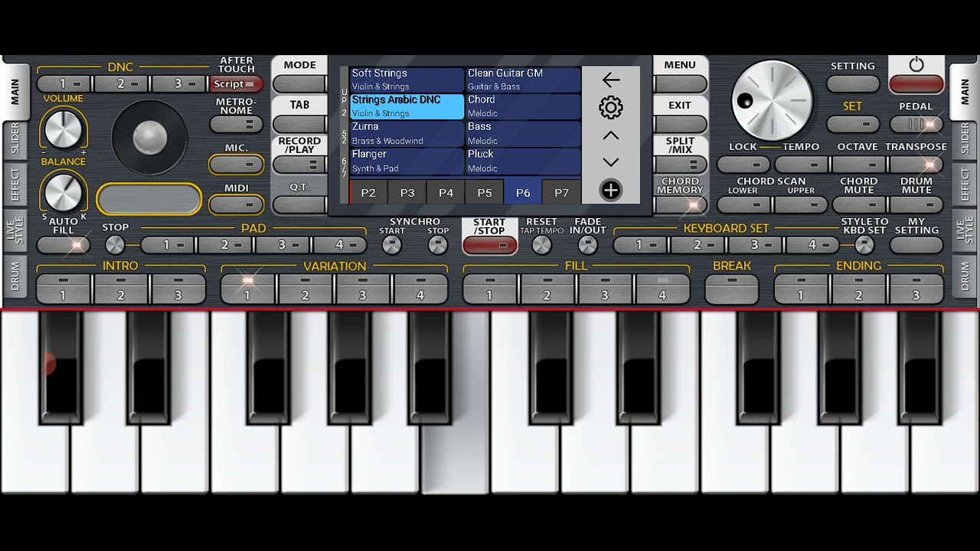This screenshot has width=980, height=551.
Task: Switch to page tab P6
Action: click(523, 192)
